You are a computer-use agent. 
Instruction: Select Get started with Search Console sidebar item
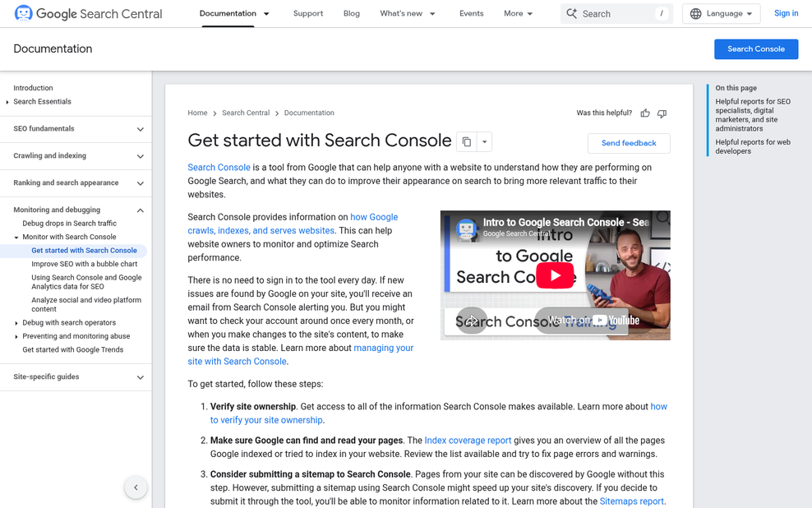pos(84,251)
